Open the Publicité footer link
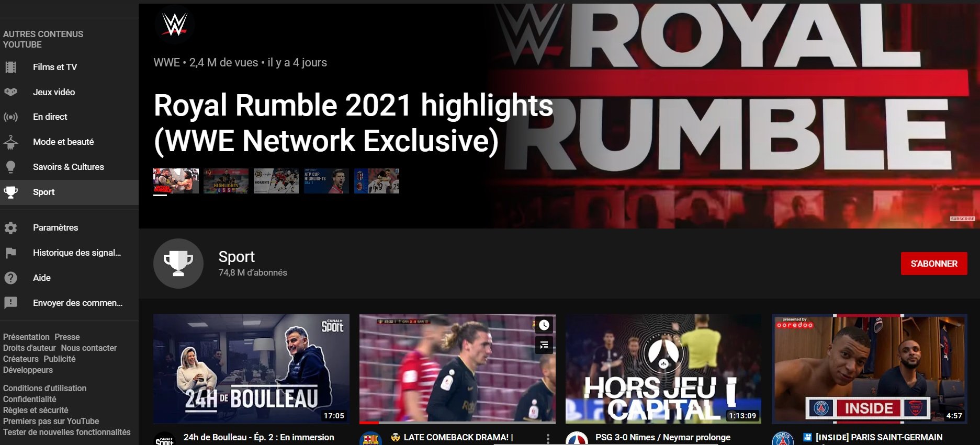980x445 pixels. tap(60, 359)
